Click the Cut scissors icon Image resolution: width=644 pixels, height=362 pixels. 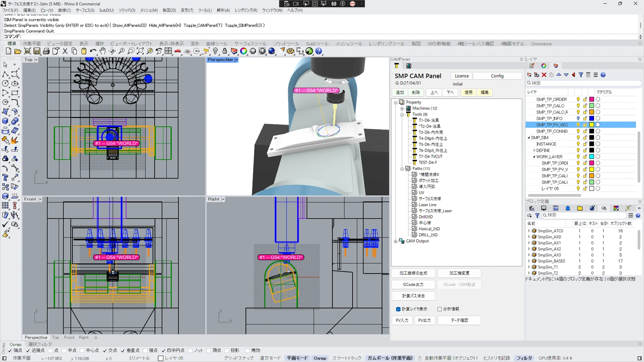[65, 51]
